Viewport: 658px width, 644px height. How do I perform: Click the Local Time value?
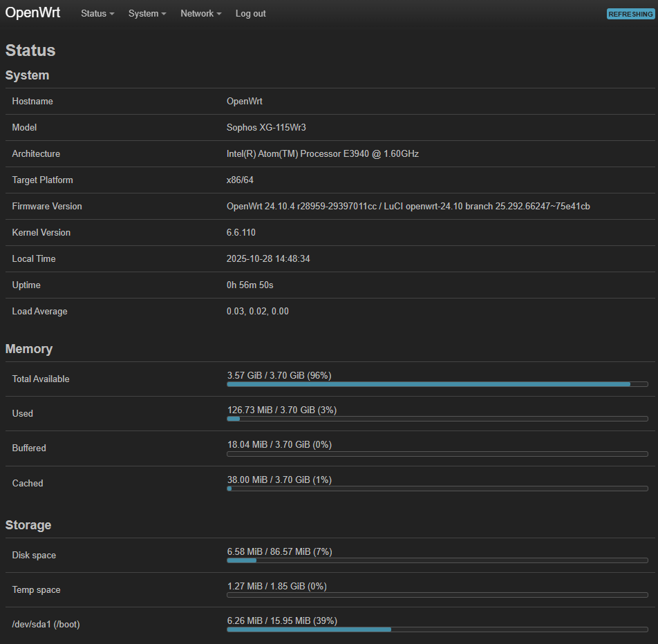(x=268, y=258)
